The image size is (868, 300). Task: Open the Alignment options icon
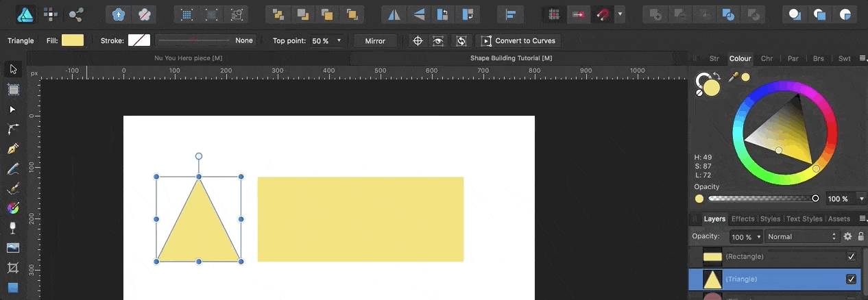pos(510,14)
